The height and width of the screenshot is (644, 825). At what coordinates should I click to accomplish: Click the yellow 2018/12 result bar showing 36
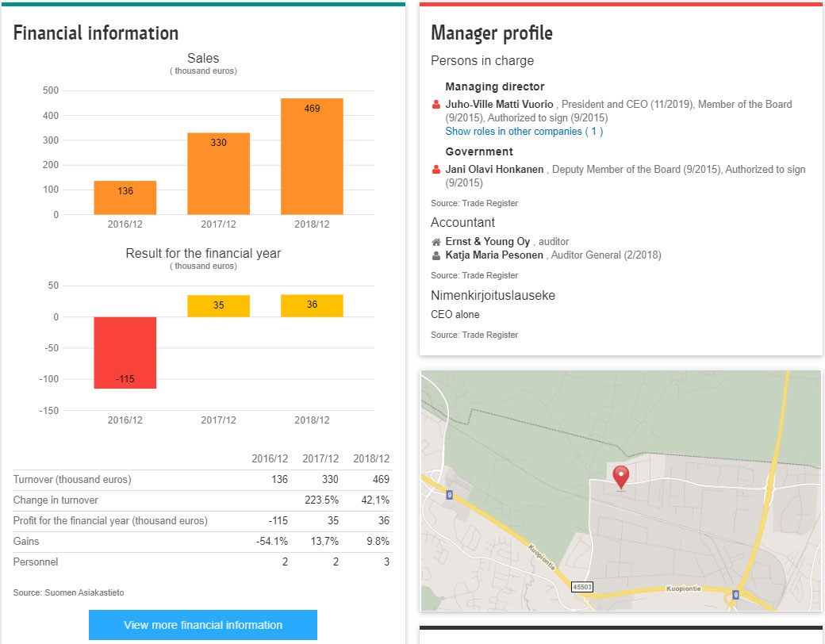coord(312,306)
